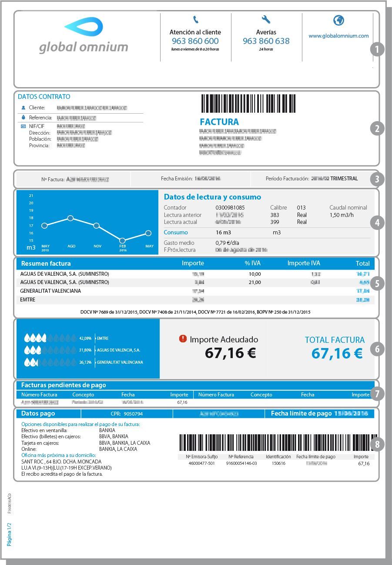Click the CPR code 9050794
This screenshot has width=392, height=565.
[133, 413]
